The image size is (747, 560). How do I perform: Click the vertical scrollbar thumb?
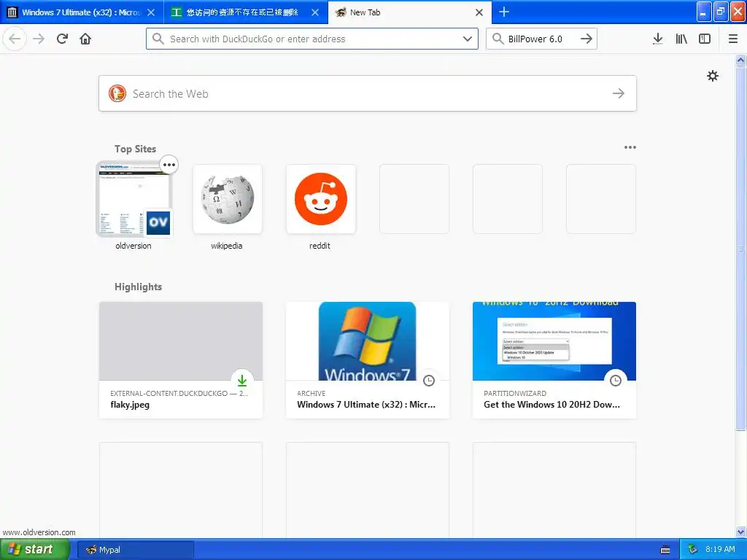point(741,248)
